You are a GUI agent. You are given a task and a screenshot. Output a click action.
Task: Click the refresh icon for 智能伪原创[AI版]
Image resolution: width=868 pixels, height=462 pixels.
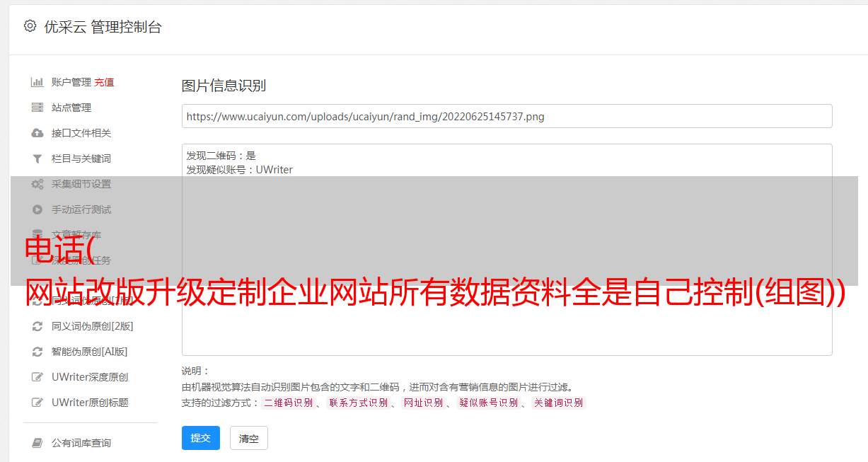pos(37,352)
